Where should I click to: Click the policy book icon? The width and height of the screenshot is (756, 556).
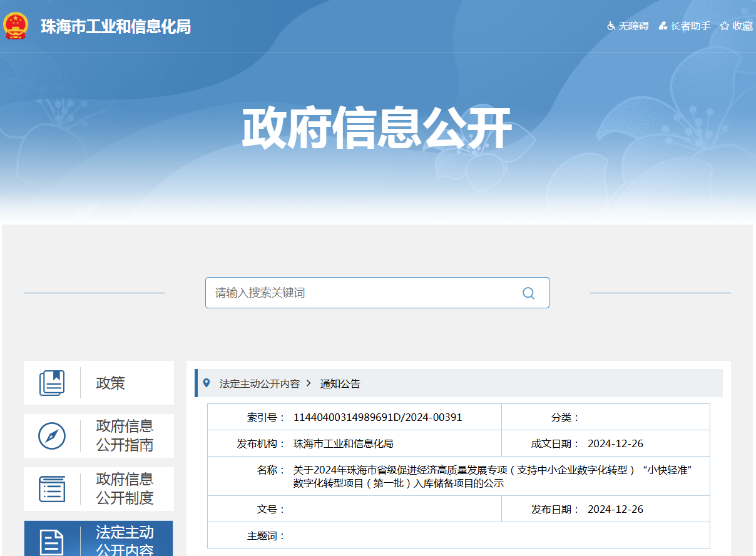pyautogui.click(x=52, y=383)
